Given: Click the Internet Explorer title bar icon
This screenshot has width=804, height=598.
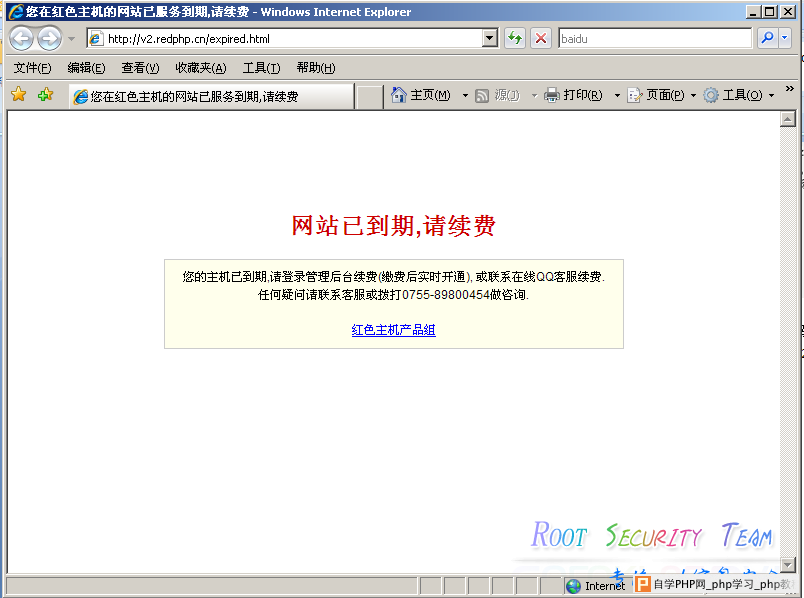Looking at the screenshot, I should (x=16, y=11).
